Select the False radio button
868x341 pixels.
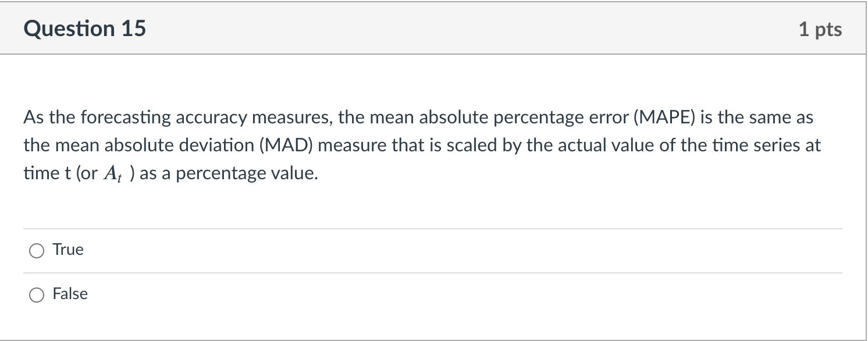coord(36,294)
